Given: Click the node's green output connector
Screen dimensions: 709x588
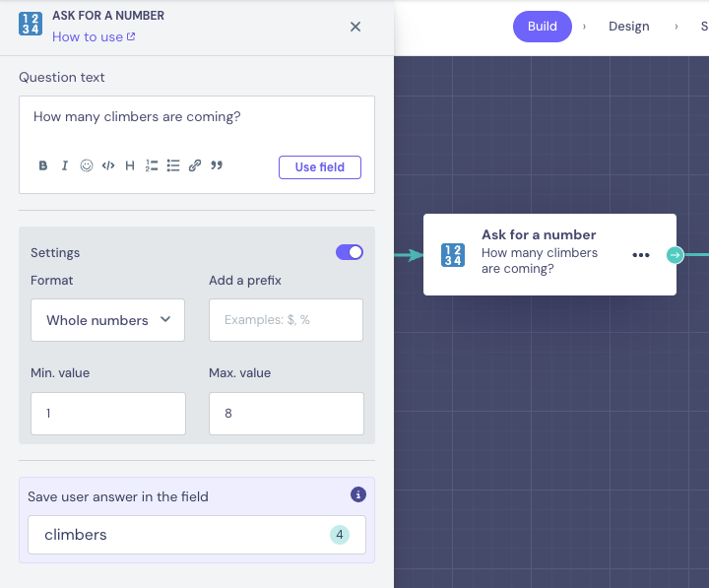Looking at the screenshot, I should click(676, 255).
